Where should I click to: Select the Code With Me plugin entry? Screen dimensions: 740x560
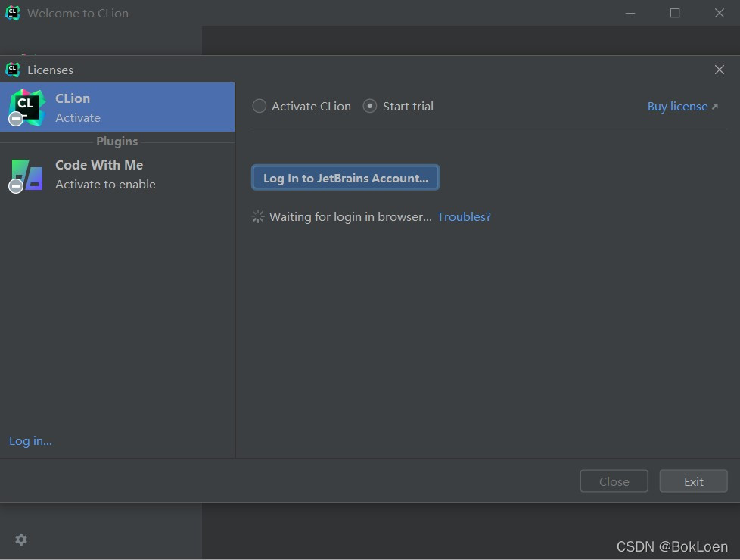tap(117, 175)
